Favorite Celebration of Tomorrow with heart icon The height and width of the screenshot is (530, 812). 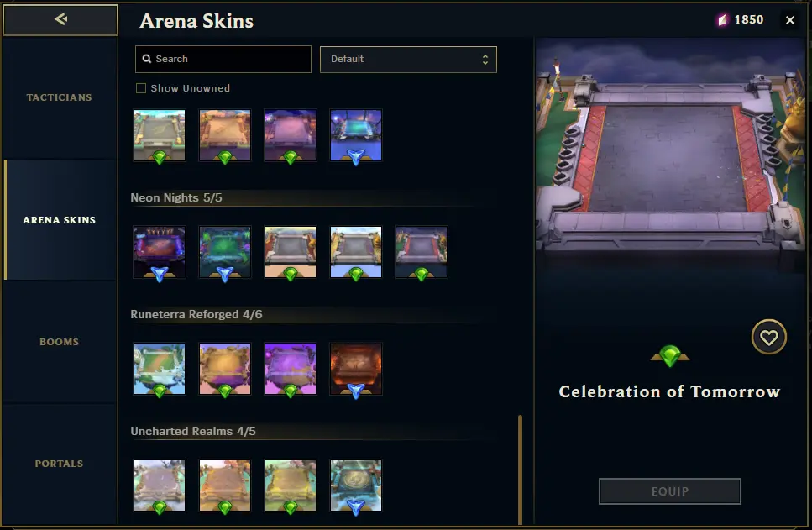pos(768,337)
